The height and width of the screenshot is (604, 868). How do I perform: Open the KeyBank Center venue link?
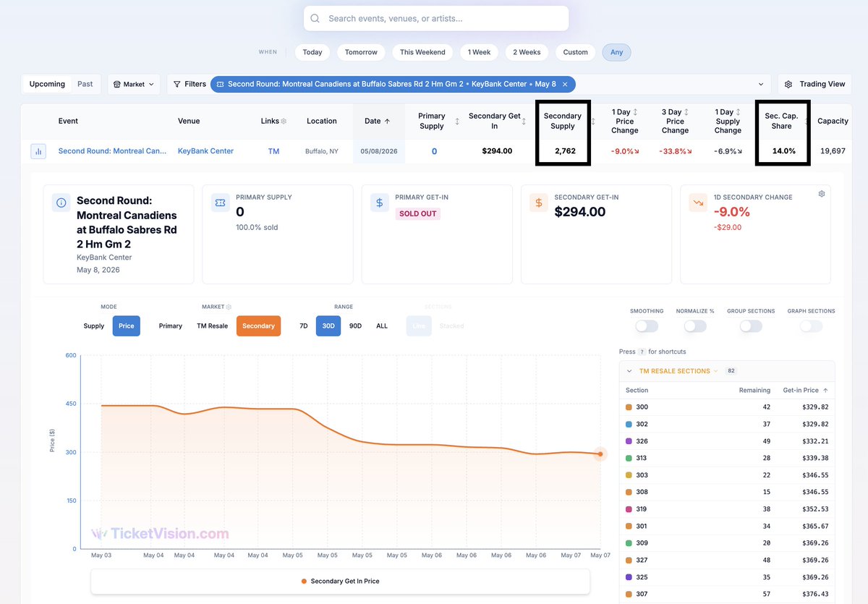click(x=206, y=151)
